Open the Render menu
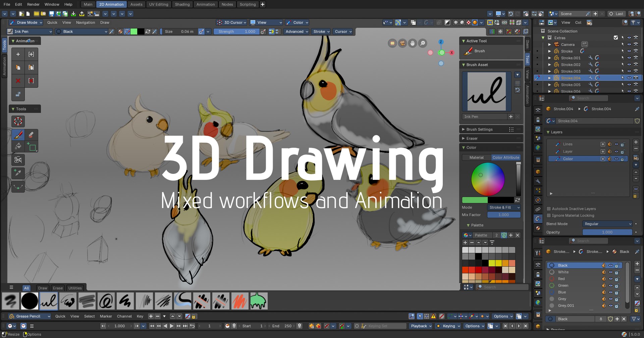Viewport: 644px width, 338px height. click(33, 4)
